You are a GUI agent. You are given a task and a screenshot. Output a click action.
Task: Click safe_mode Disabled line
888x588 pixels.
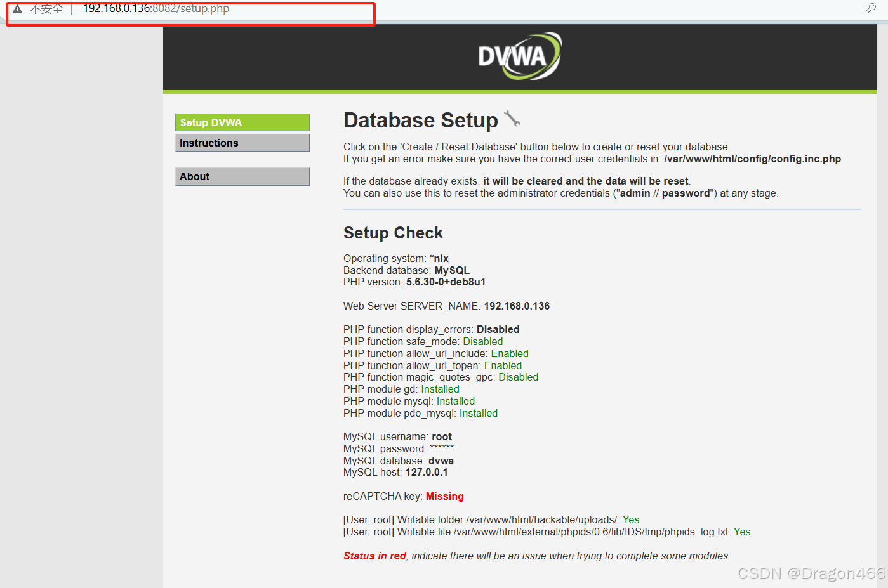coord(423,341)
